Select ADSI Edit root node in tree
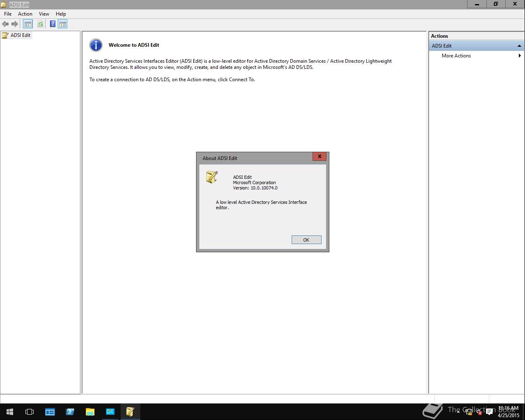Image resolution: width=525 pixels, height=420 pixels. (16, 35)
